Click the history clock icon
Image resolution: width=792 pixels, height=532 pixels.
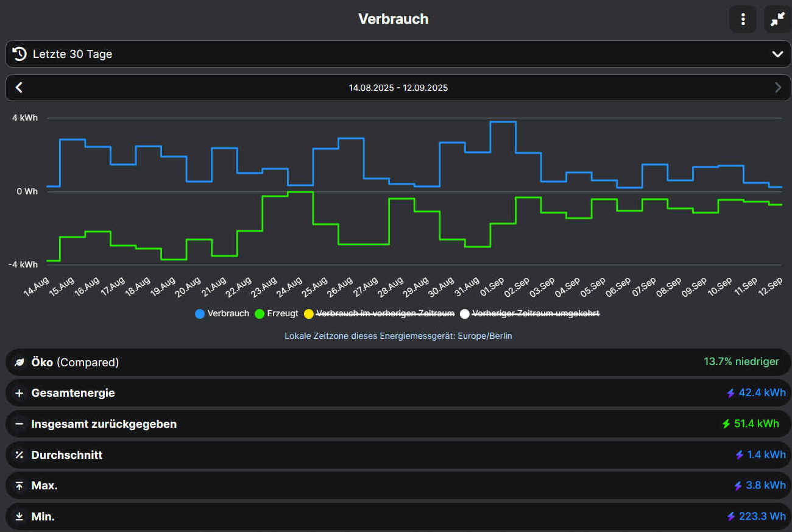[x=19, y=54]
